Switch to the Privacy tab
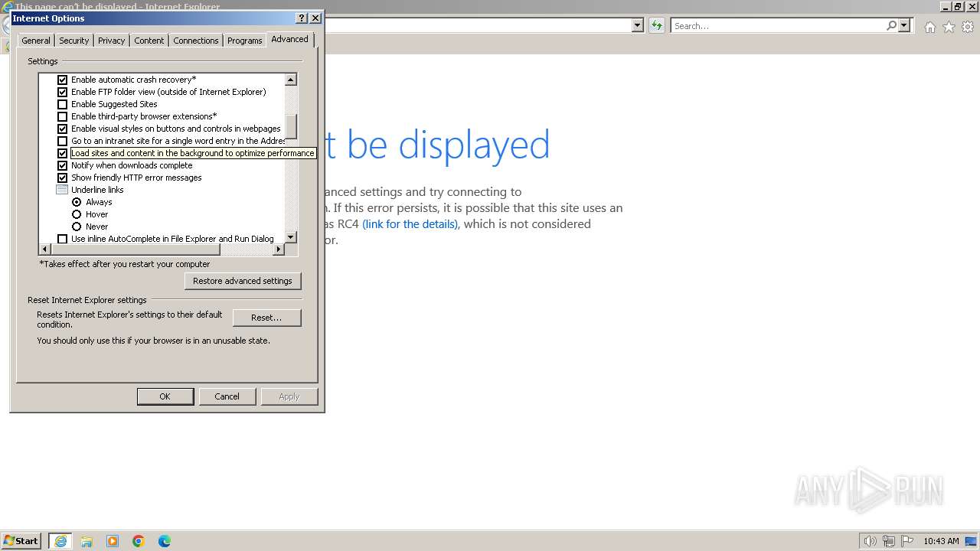980x551 pixels. coord(111,41)
